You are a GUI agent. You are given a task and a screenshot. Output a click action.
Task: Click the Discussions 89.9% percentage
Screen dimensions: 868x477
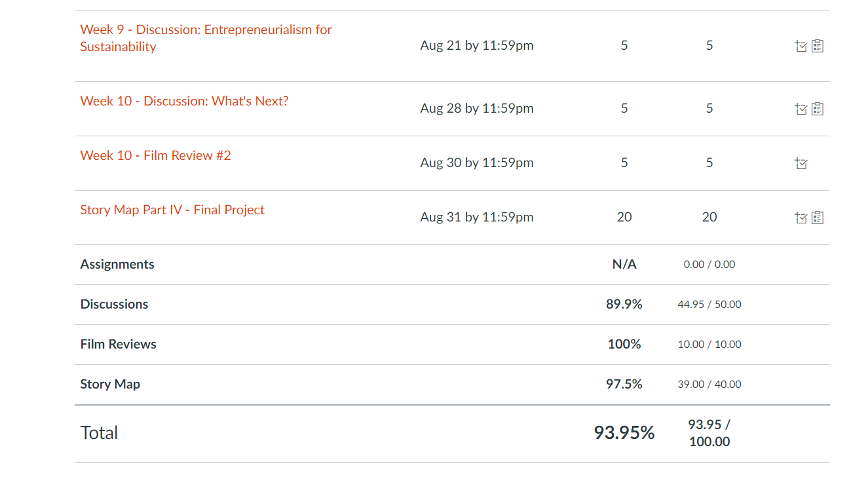(624, 304)
